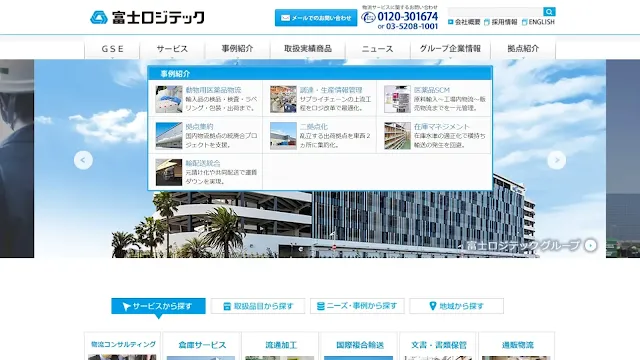Open the 倉庫サービス service card
Image resolution: width=640 pixels, height=360 pixels.
pos(202,346)
